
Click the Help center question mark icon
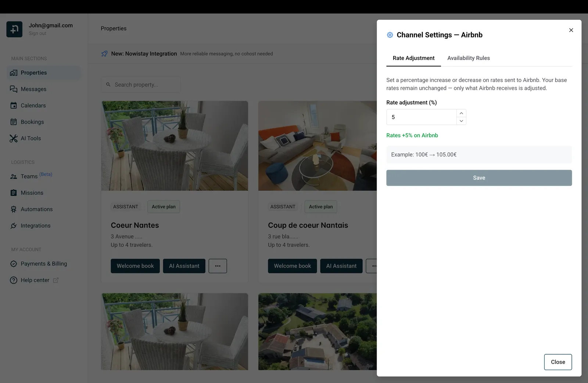14,280
